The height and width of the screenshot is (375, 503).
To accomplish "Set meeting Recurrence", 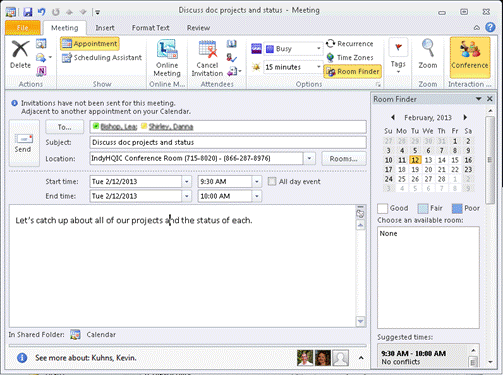I will pos(350,44).
